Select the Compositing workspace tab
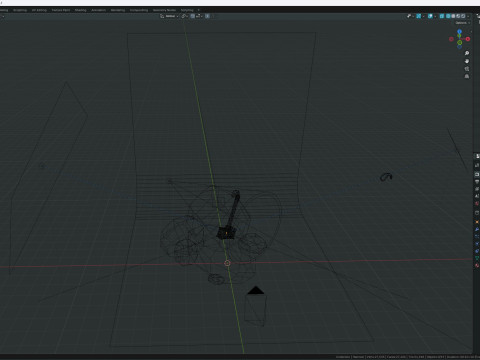 tap(139, 10)
